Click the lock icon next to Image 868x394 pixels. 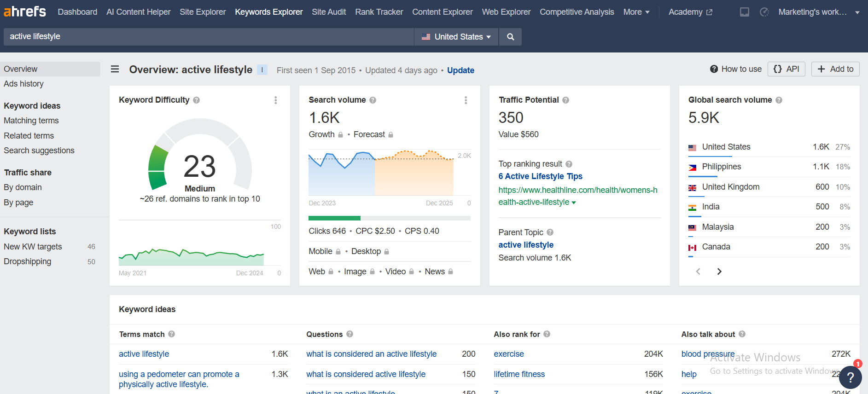coord(373,272)
